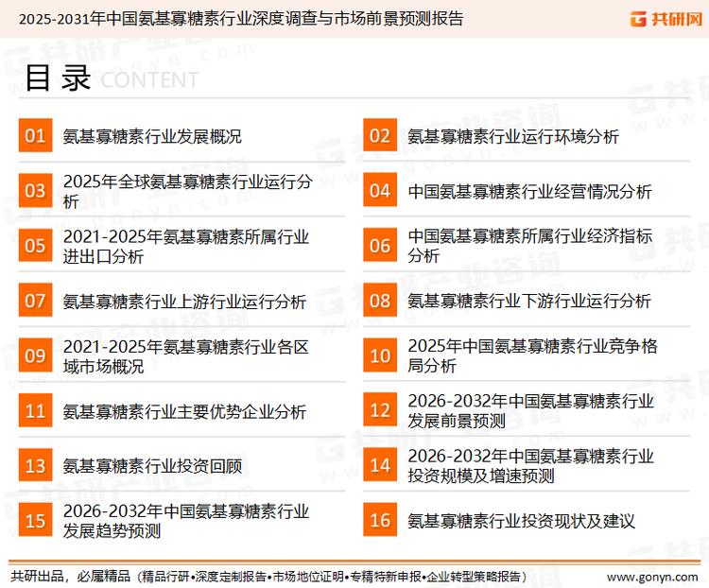Click the orange 10 chapter number box
Viewport: 709px width, 588px height.
click(380, 355)
